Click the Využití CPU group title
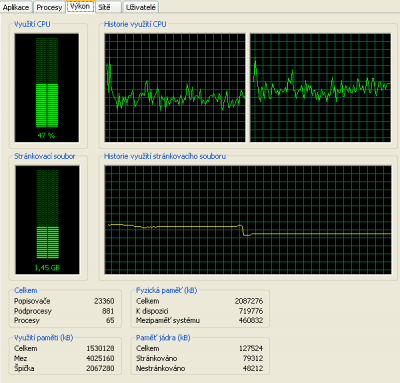This screenshot has width=400, height=383. [x=32, y=24]
